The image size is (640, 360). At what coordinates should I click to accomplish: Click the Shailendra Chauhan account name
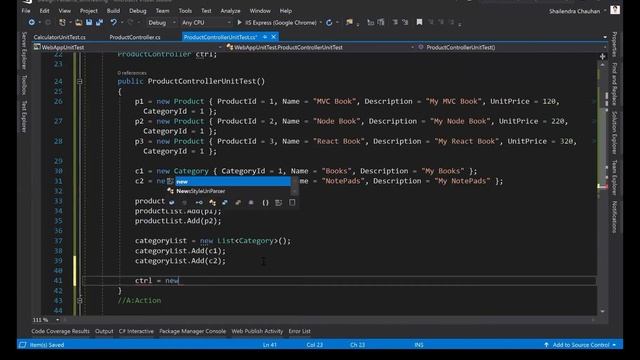(x=574, y=11)
